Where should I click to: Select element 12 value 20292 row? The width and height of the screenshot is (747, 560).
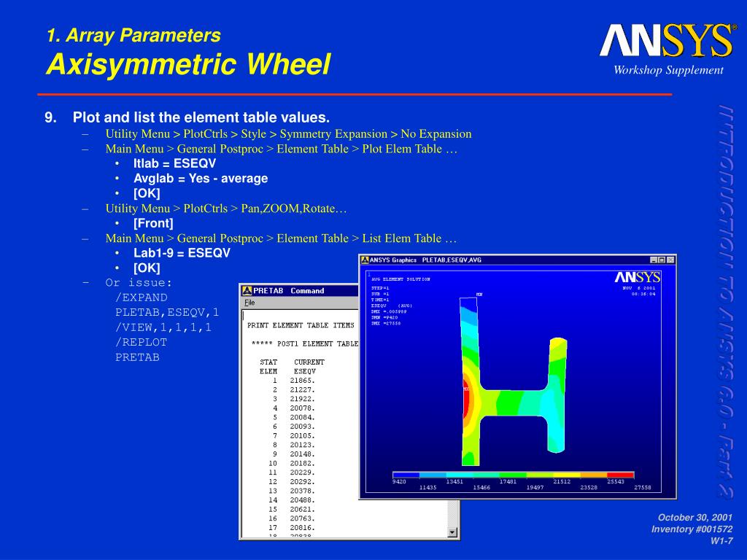292,482
